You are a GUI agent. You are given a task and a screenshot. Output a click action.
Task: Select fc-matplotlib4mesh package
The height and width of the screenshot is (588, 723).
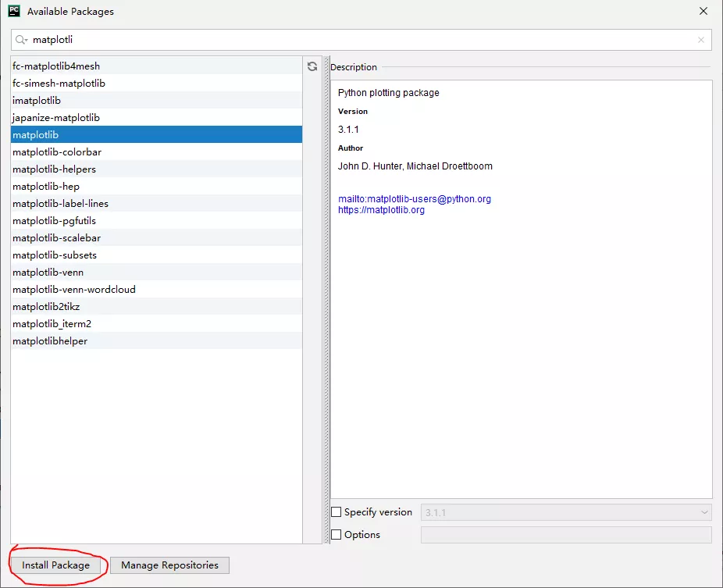point(156,66)
